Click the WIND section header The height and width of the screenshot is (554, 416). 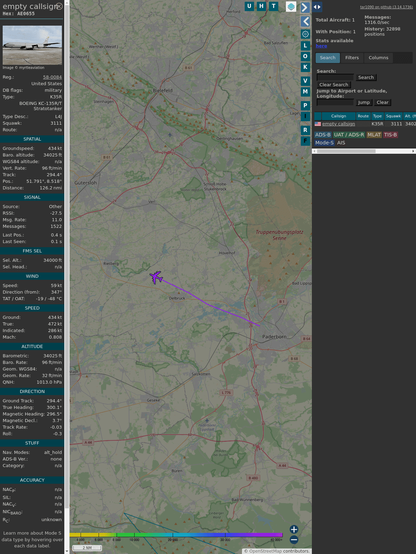32,276
